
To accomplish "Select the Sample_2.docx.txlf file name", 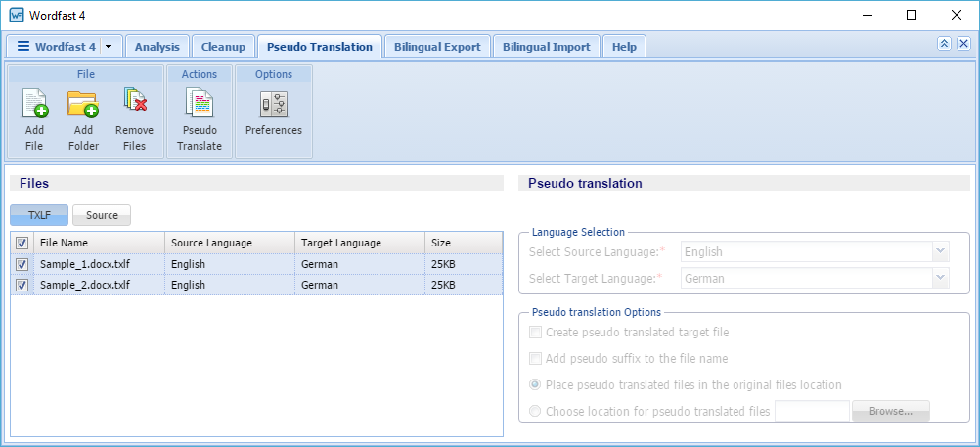I will point(85,285).
